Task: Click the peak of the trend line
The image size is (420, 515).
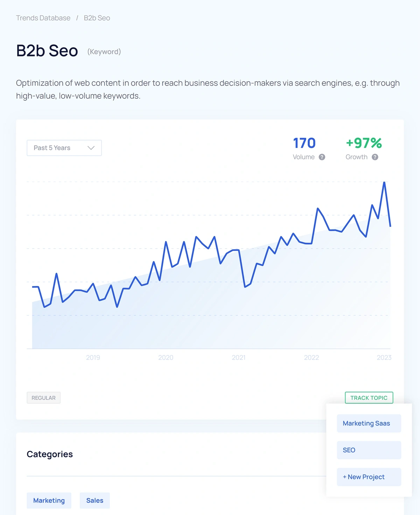Action: tap(384, 182)
